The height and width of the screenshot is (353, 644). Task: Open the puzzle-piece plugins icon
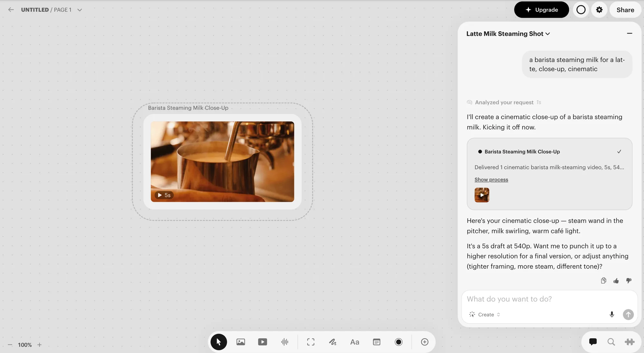coord(630,342)
